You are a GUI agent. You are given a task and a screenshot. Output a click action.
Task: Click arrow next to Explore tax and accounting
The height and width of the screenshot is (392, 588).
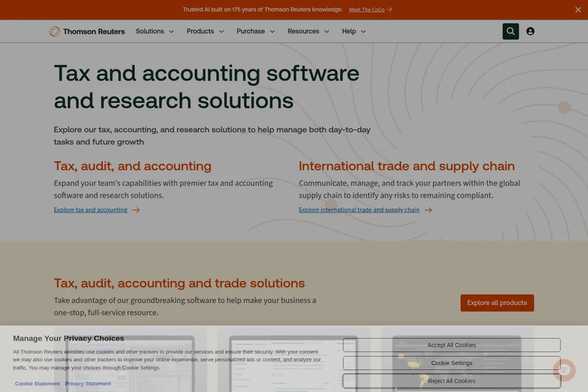136,210
